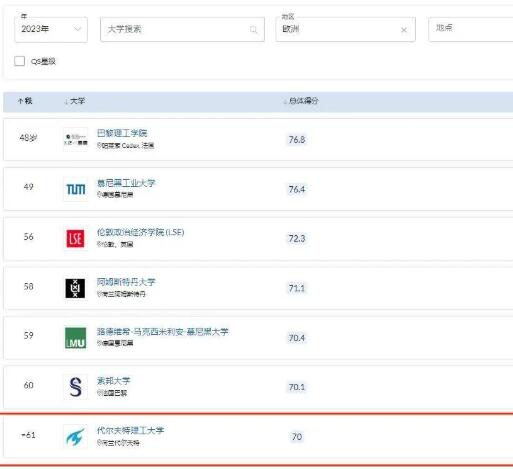The image size is (513, 469).
Task: Clear the 欧洲 region filter
Action: click(404, 30)
